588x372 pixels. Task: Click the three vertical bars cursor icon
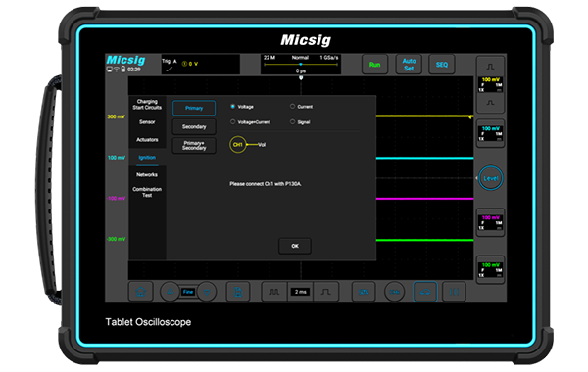454,292
